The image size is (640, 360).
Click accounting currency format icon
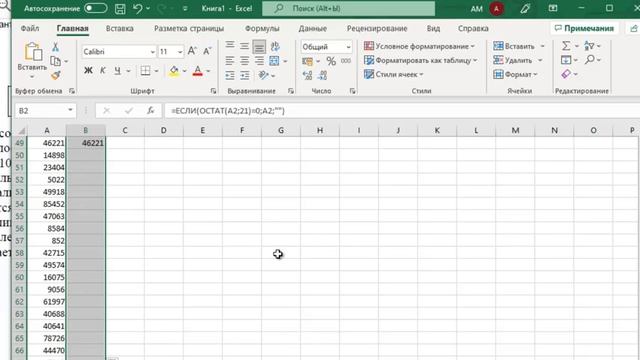point(307,61)
